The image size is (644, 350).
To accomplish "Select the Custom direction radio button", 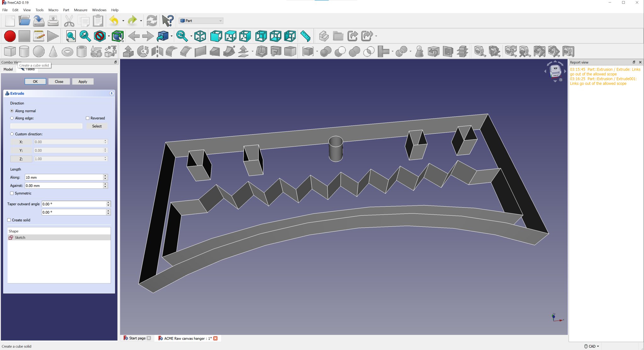I will coord(12,134).
